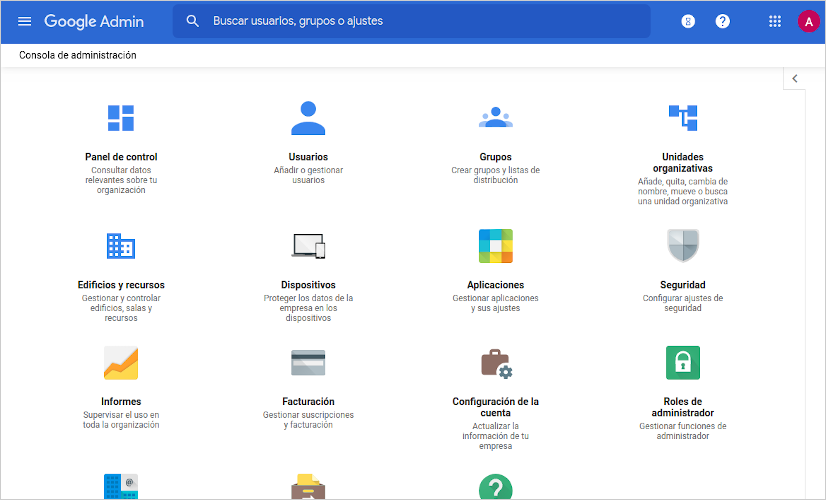Click the Facturación title
The image size is (826, 500).
tap(308, 401)
